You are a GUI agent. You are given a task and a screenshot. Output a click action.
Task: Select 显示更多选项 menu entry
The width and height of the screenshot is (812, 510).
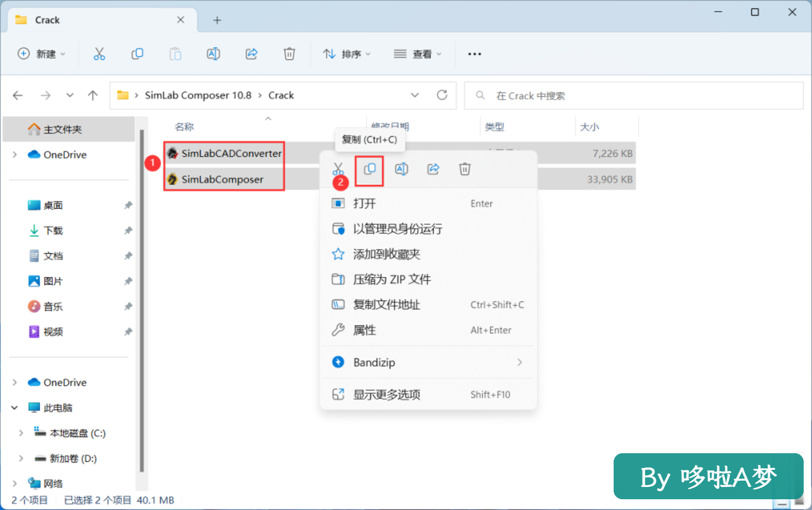point(428,394)
